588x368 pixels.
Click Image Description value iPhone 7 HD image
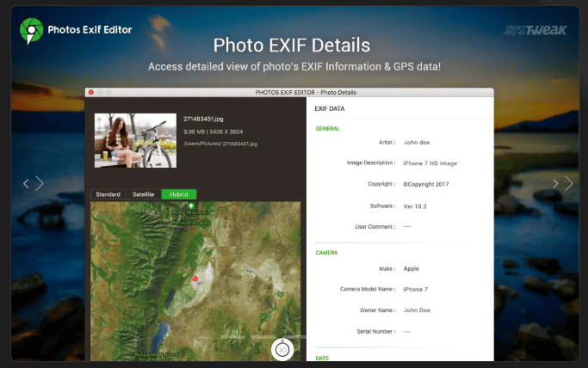(430, 163)
